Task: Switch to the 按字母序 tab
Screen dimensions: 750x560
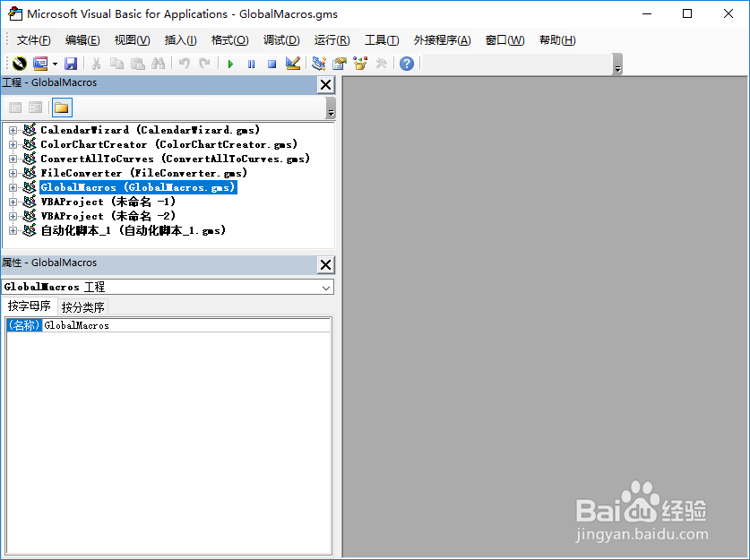Action: pyautogui.click(x=30, y=306)
